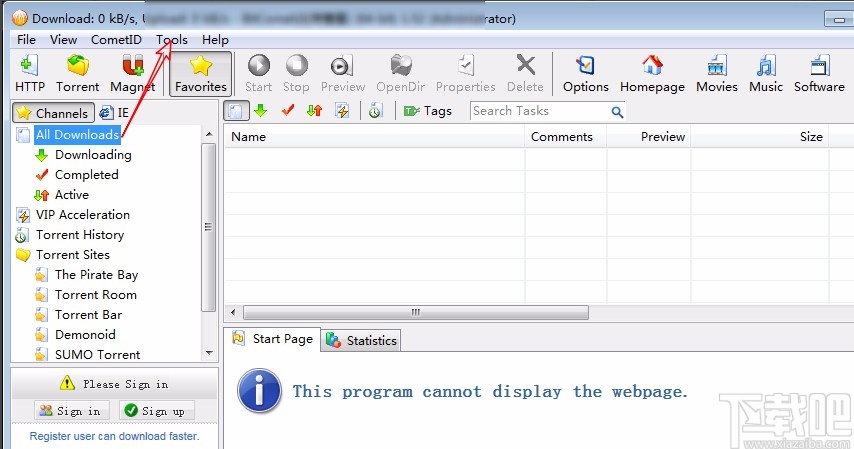This screenshot has height=449, width=854.
Task: Go to Homepage via toolbar
Action: point(652,73)
